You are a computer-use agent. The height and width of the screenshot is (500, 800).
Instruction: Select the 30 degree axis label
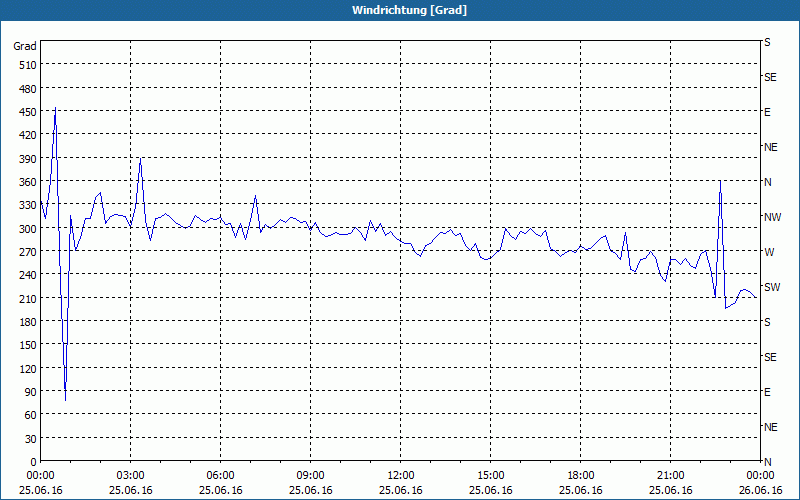coord(31,438)
